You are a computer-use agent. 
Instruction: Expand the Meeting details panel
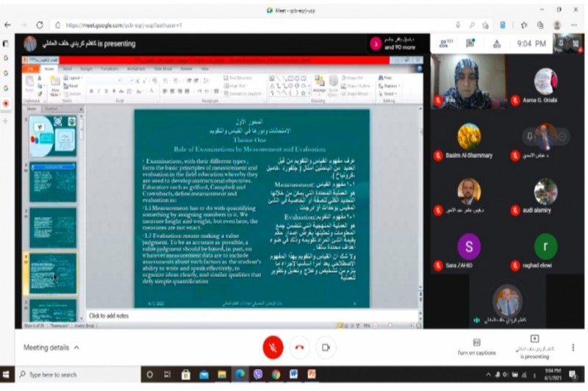[51, 347]
